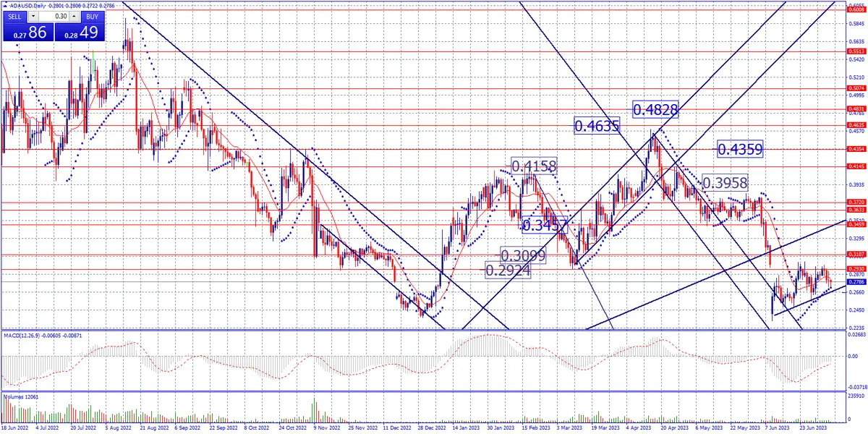Viewport: 868px width, 434px height.
Task: Click the red 0.6008 level tag on price axis
Action: 856,10
